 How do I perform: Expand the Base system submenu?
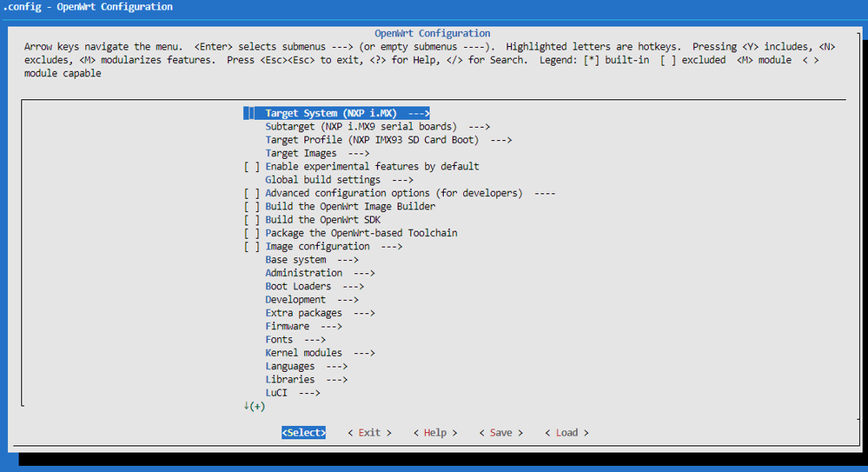click(x=312, y=259)
